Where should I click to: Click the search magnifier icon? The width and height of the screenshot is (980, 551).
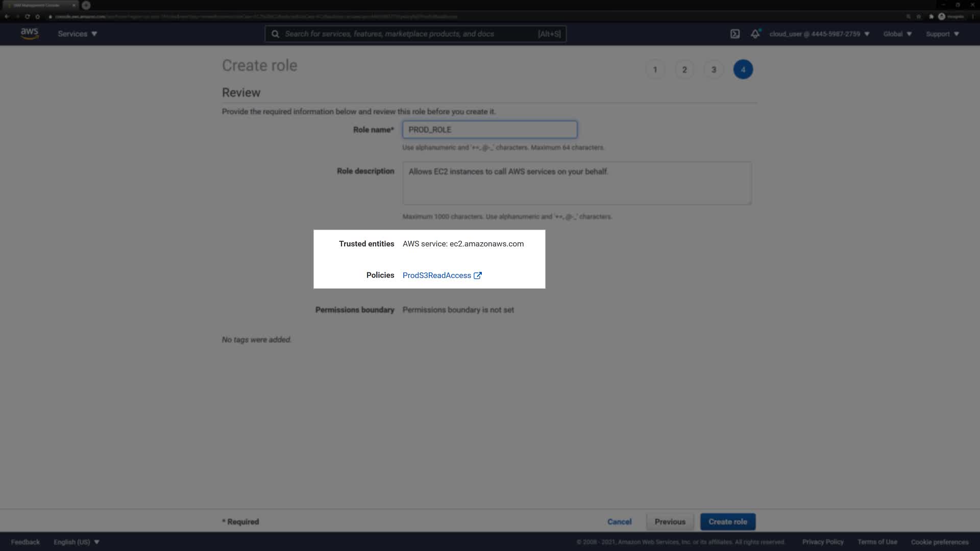coord(275,34)
